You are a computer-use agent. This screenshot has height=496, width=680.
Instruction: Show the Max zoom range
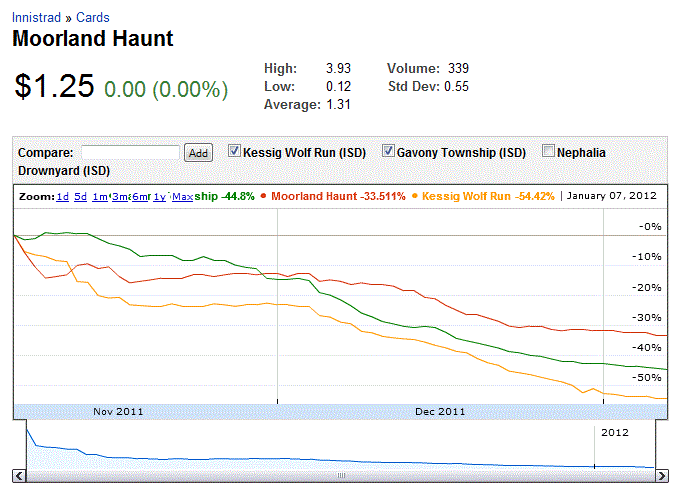tap(181, 197)
